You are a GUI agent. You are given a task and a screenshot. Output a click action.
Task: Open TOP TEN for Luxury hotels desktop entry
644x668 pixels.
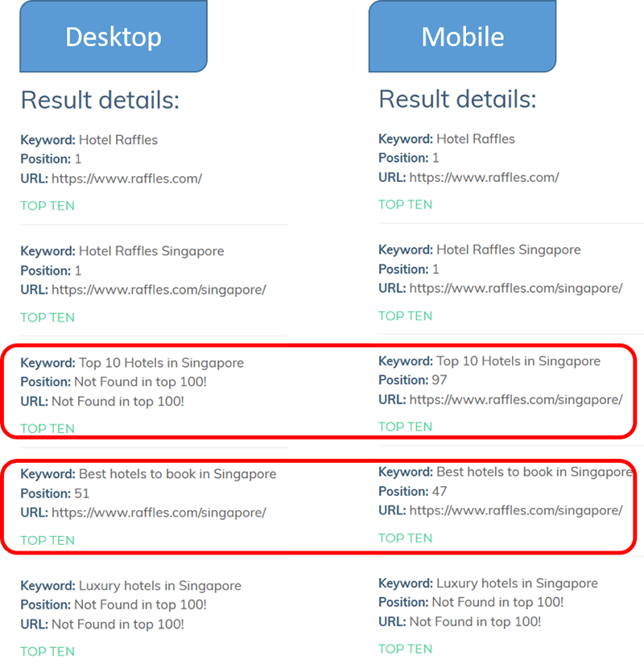click(47, 651)
